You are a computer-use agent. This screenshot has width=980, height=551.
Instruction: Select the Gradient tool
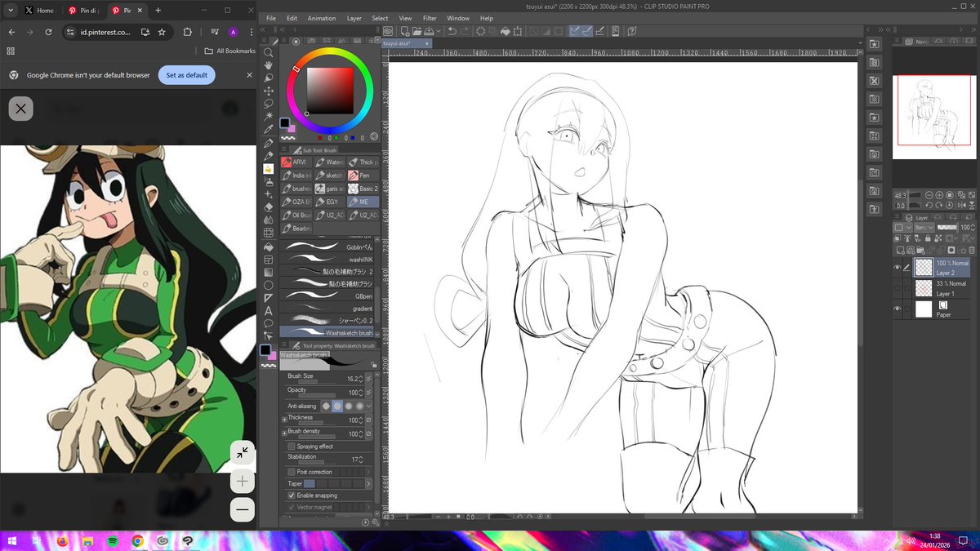(x=269, y=272)
